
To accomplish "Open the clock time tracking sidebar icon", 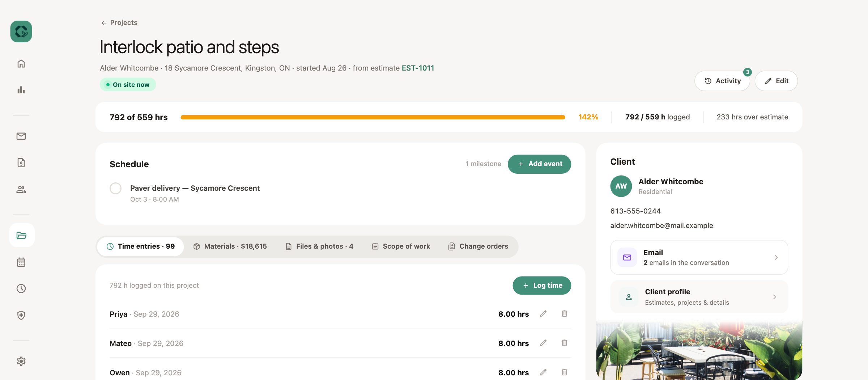I will click(x=21, y=288).
